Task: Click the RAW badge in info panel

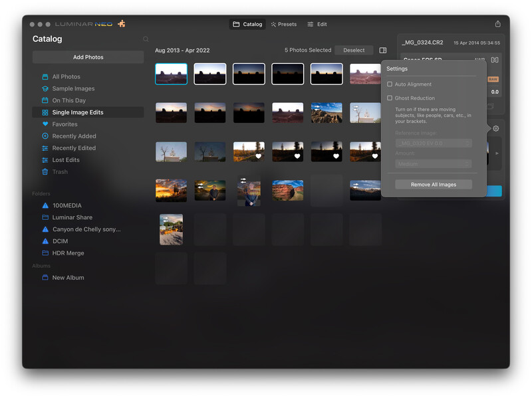Action: pos(493,79)
